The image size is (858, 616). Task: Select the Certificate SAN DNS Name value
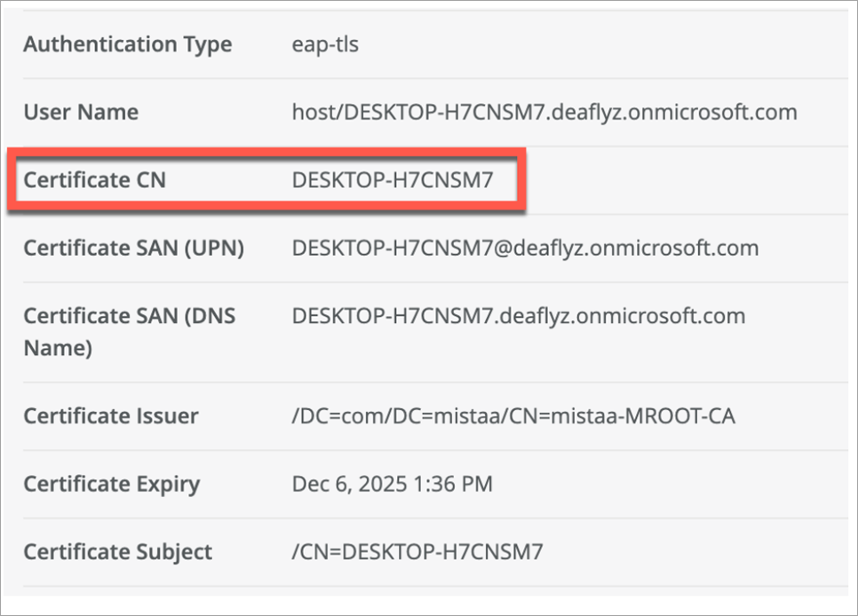pyautogui.click(x=518, y=317)
